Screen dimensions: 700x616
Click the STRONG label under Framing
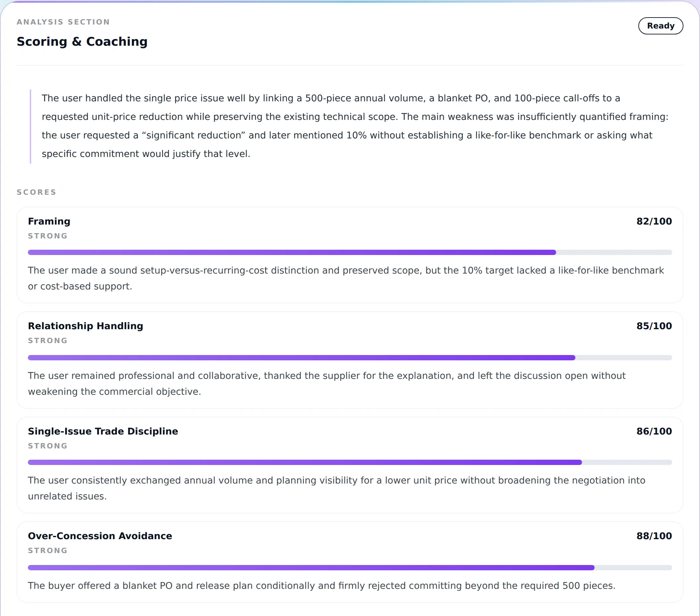[x=48, y=236]
